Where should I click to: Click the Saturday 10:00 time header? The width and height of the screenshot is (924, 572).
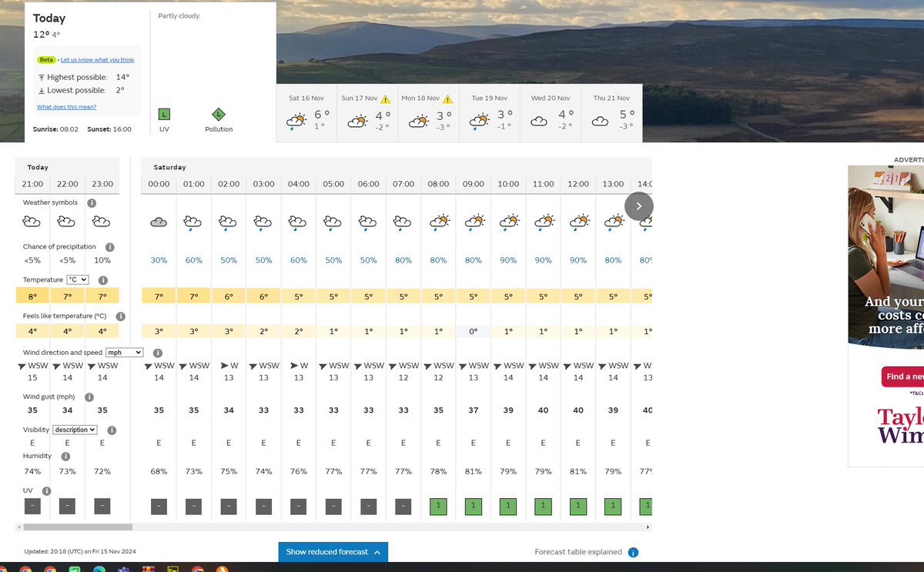(508, 184)
